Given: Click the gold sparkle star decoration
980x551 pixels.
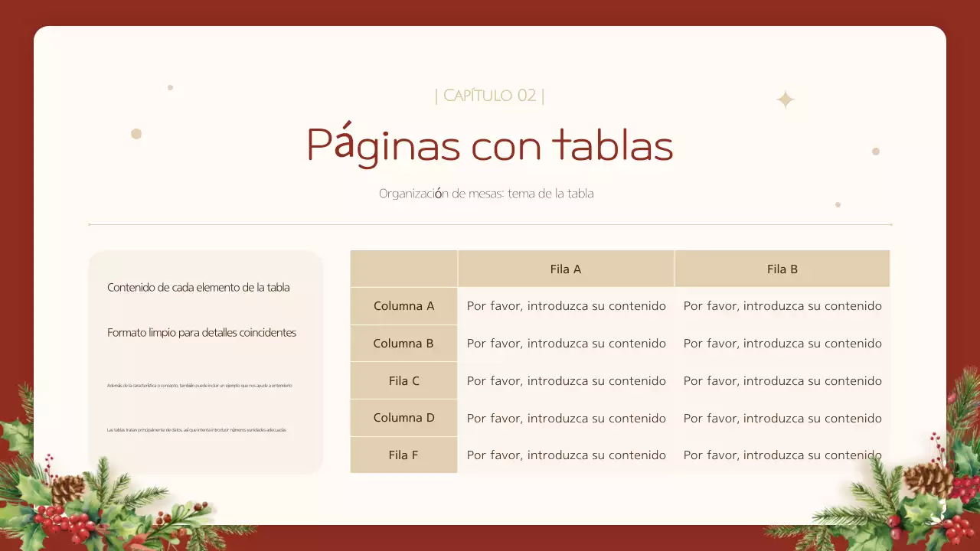Looking at the screenshot, I should 784,99.
